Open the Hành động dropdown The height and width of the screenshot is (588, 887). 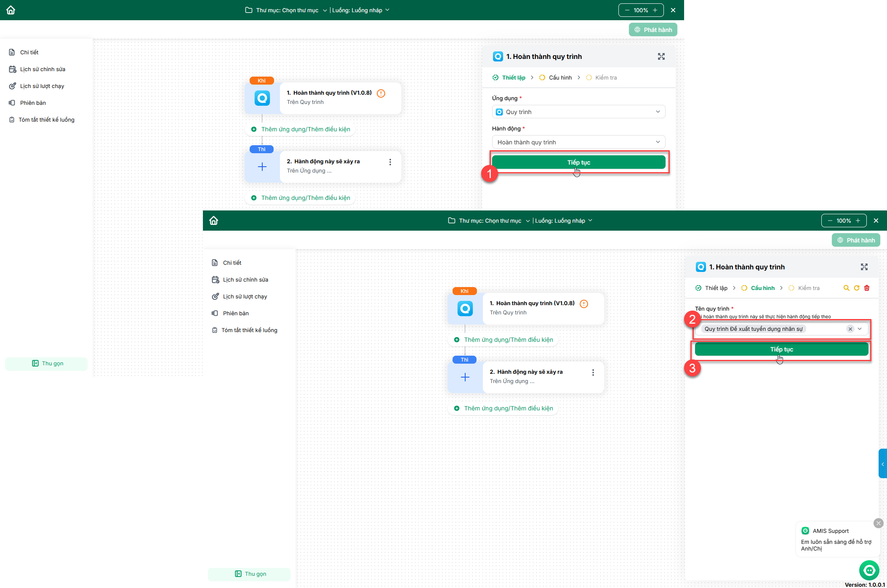[578, 142]
